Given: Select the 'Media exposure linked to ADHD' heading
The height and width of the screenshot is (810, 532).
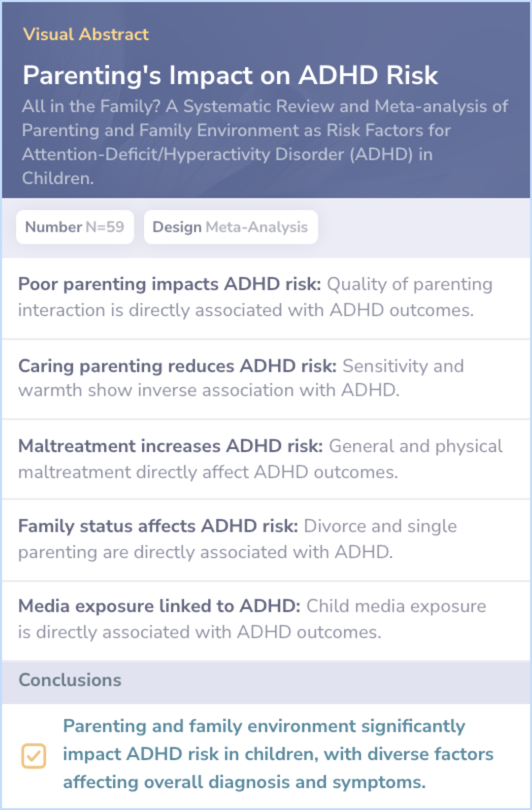Looking at the screenshot, I should 159,606.
